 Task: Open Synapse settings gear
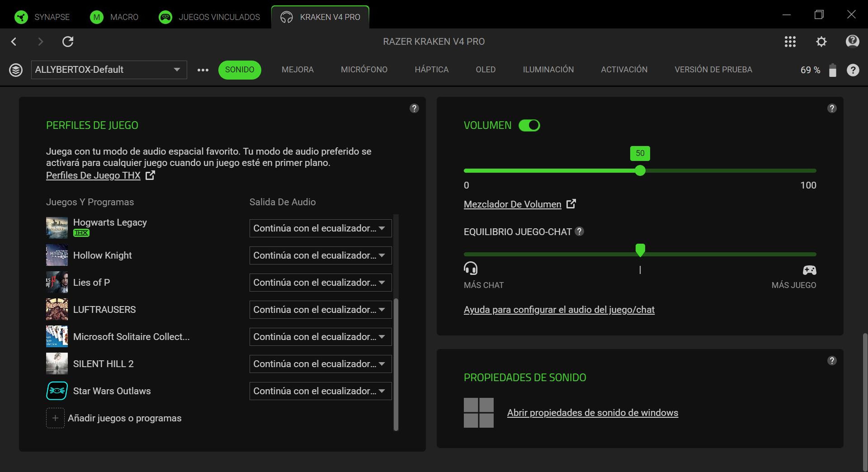point(821,41)
